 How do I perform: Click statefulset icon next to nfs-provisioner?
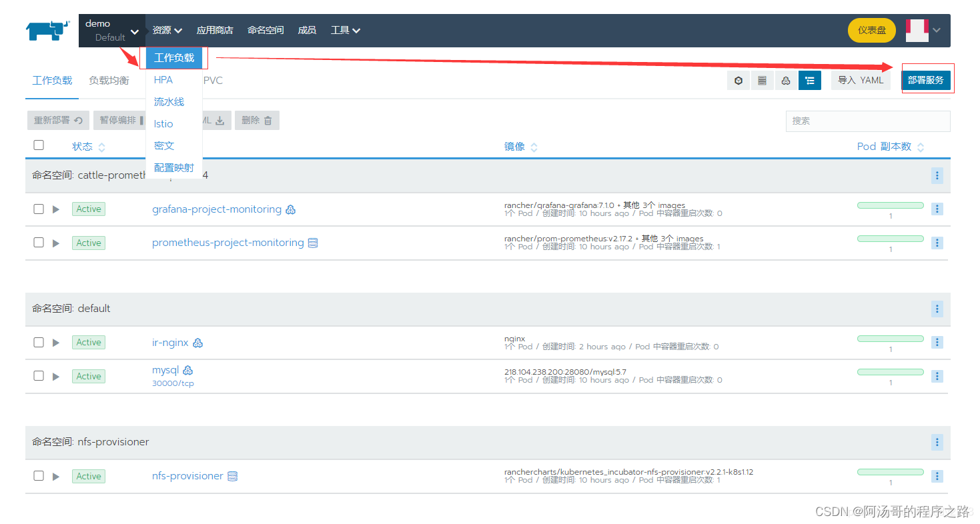click(x=233, y=476)
